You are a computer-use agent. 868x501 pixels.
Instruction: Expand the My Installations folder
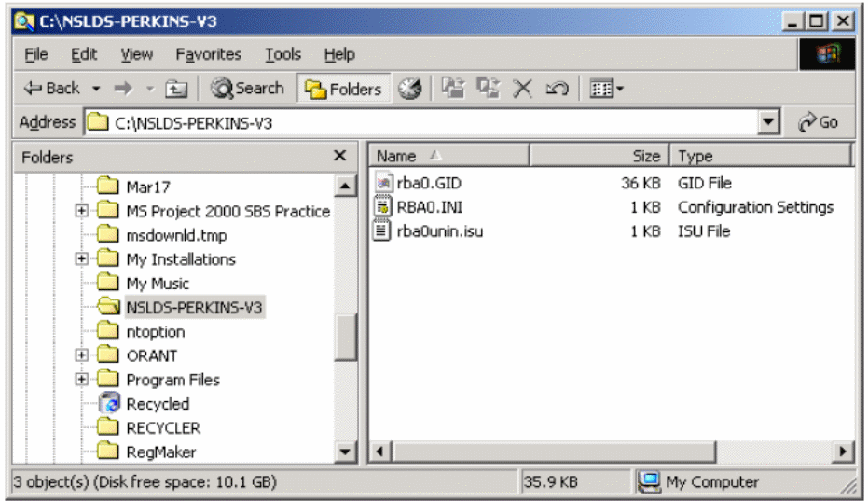(81, 258)
